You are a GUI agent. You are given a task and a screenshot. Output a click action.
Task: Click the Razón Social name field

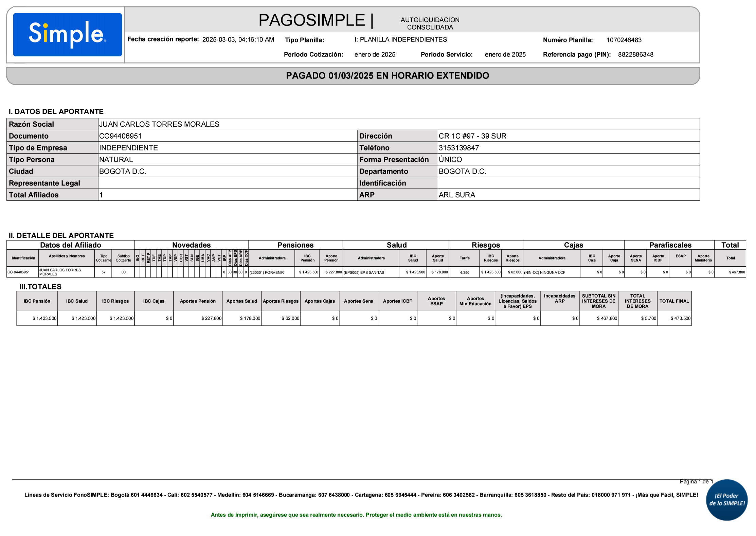(x=159, y=124)
